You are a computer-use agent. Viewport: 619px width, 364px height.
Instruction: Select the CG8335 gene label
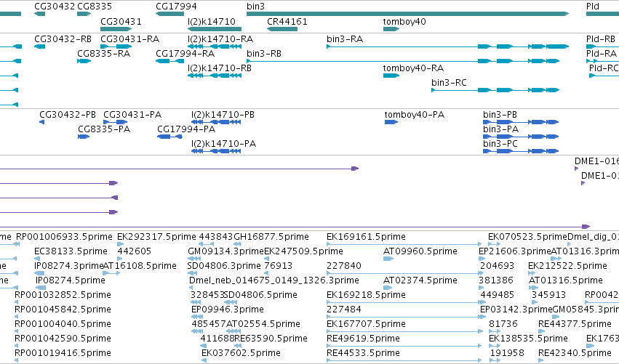(x=95, y=7)
